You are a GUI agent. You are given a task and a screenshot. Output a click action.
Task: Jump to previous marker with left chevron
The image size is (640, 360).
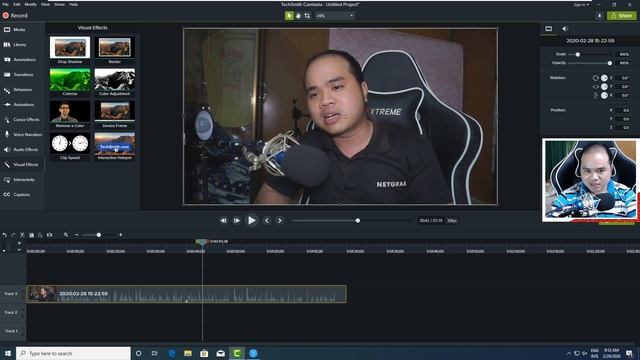point(267,220)
